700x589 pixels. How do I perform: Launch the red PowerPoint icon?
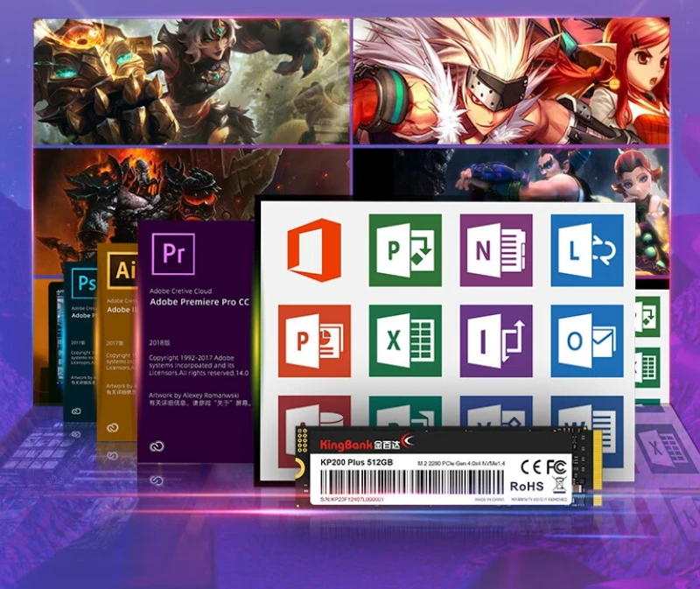[x=314, y=341]
